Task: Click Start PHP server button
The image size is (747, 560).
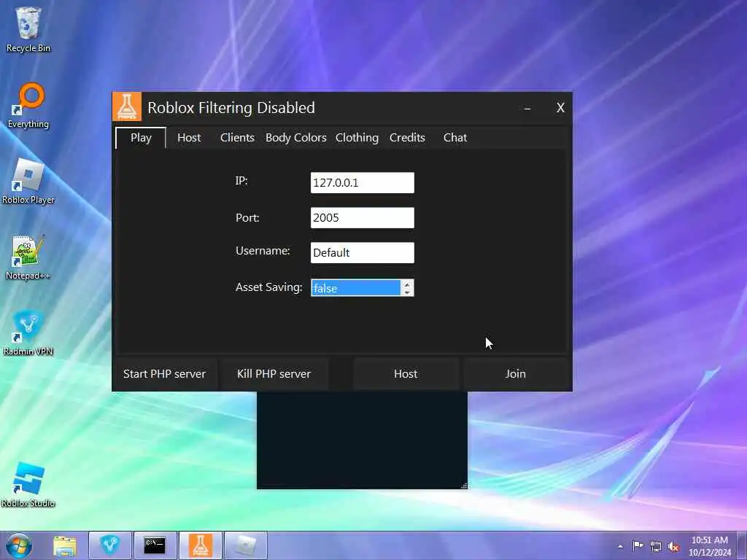Action: pos(164,374)
